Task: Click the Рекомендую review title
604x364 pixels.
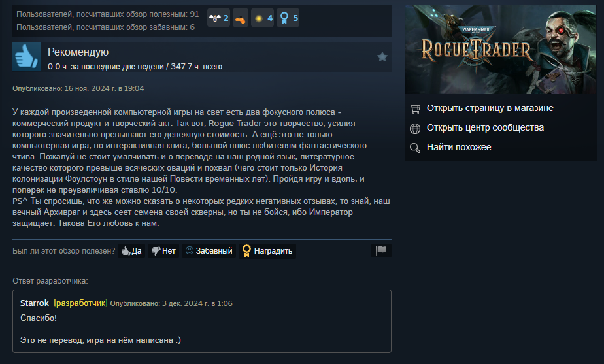Action: pos(78,52)
